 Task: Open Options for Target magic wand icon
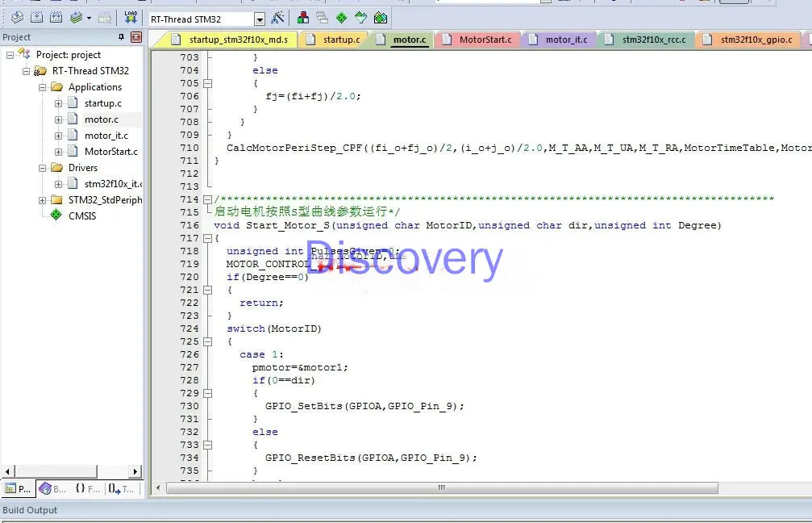278,18
